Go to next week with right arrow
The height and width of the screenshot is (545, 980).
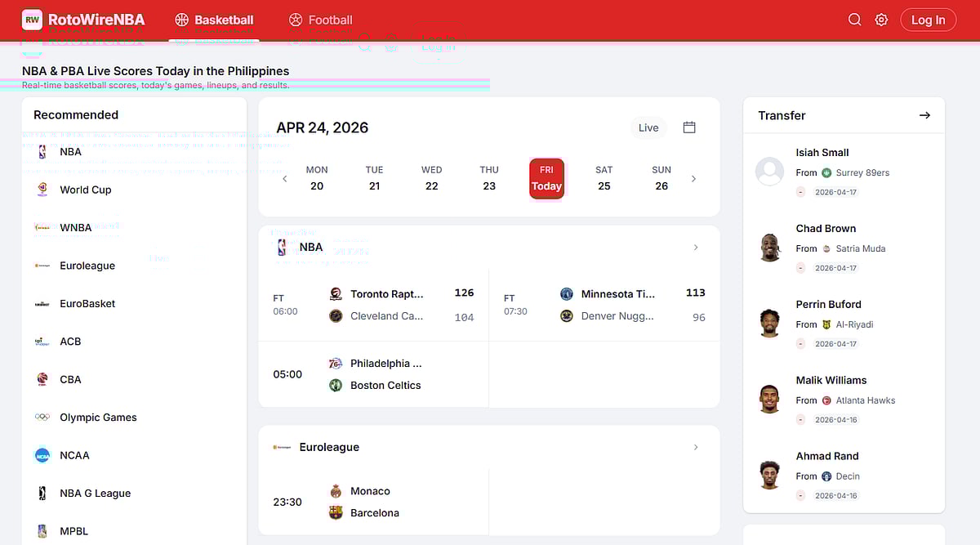693,179
